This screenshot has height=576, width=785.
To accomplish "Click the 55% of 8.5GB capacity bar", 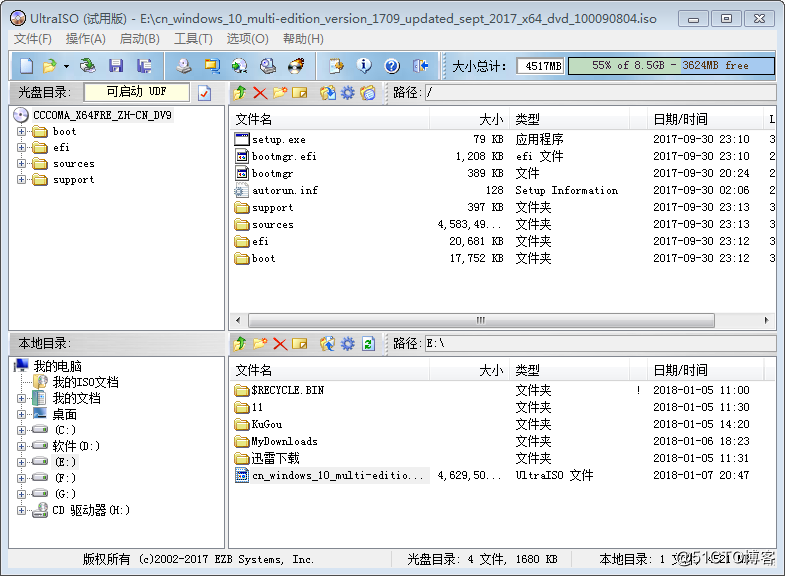I will 671,66.
